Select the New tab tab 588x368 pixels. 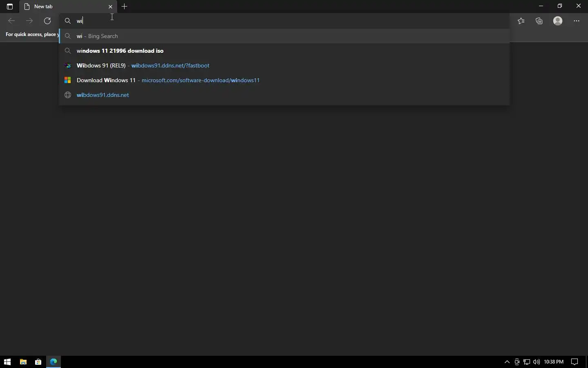pyautogui.click(x=68, y=7)
